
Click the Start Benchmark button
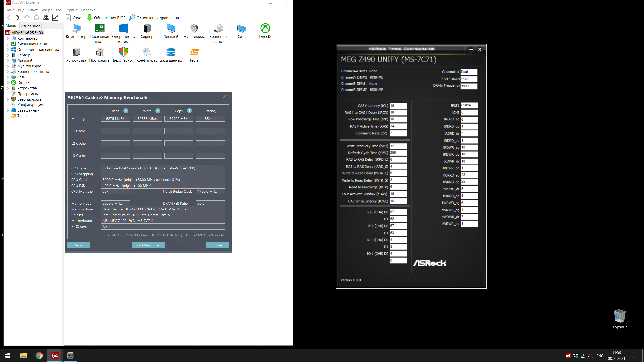click(x=148, y=245)
